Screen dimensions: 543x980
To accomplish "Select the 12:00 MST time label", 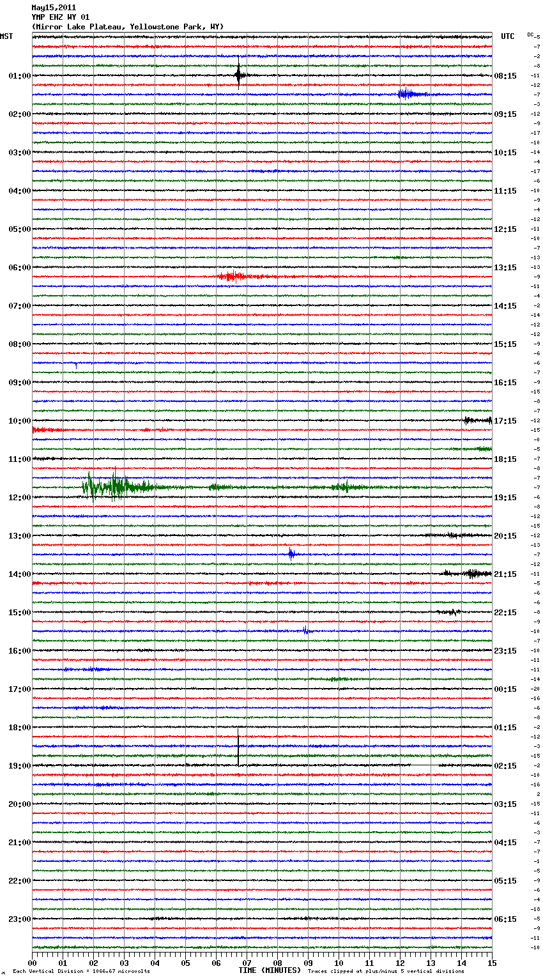I will (19, 498).
